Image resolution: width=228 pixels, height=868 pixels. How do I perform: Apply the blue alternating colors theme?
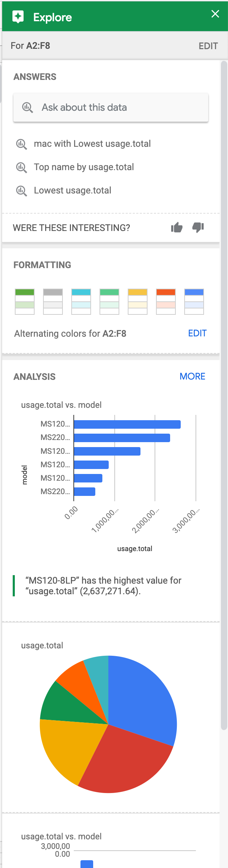click(x=194, y=301)
